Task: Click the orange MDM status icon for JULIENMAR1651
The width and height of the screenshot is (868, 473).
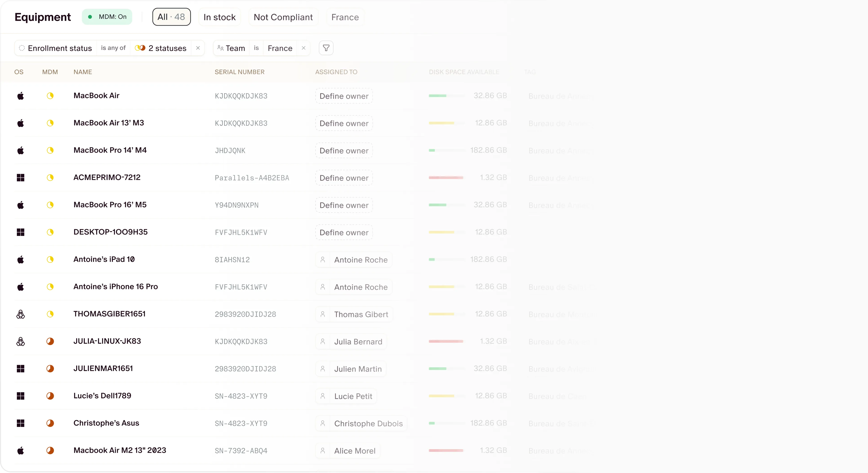Action: (x=50, y=368)
